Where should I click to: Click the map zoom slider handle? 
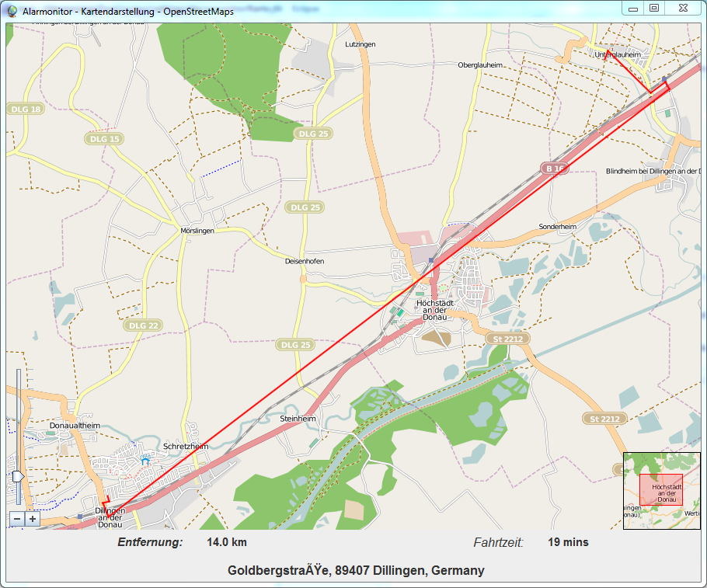point(18,475)
